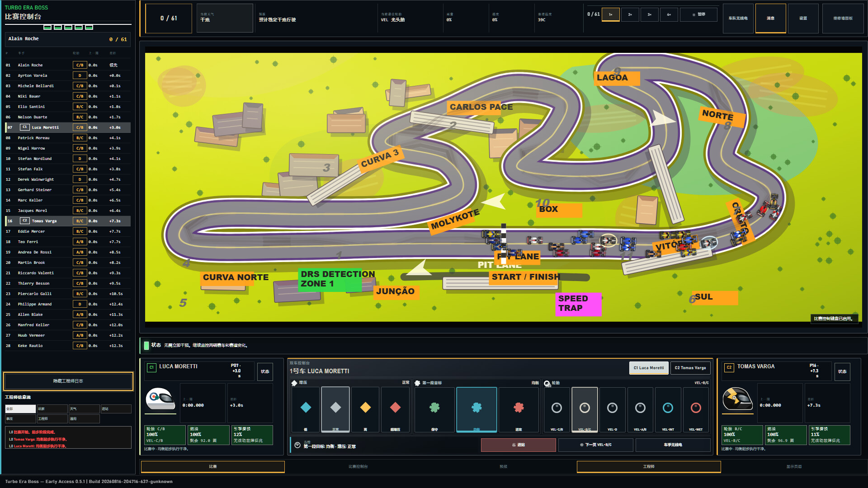Pick the VEL-C/B tyre compound
Viewport: 868px width, 488px height.
pyautogui.click(x=557, y=409)
